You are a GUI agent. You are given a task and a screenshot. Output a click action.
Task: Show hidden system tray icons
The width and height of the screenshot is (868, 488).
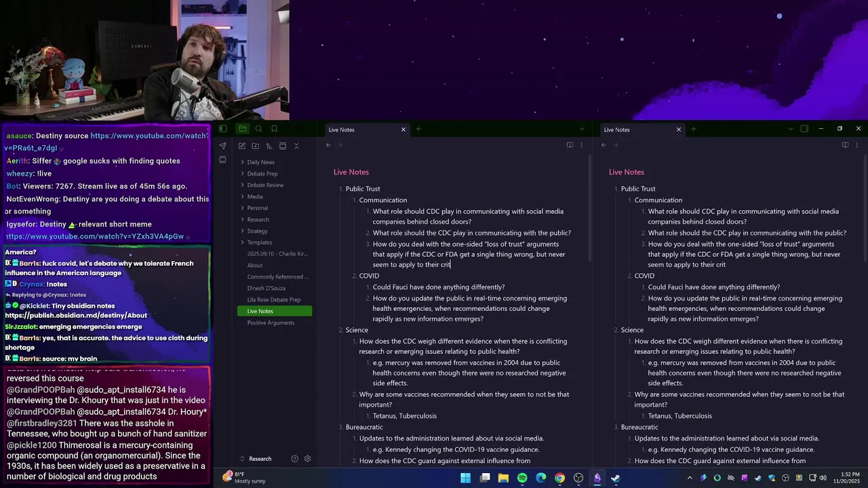pyautogui.click(x=690, y=478)
